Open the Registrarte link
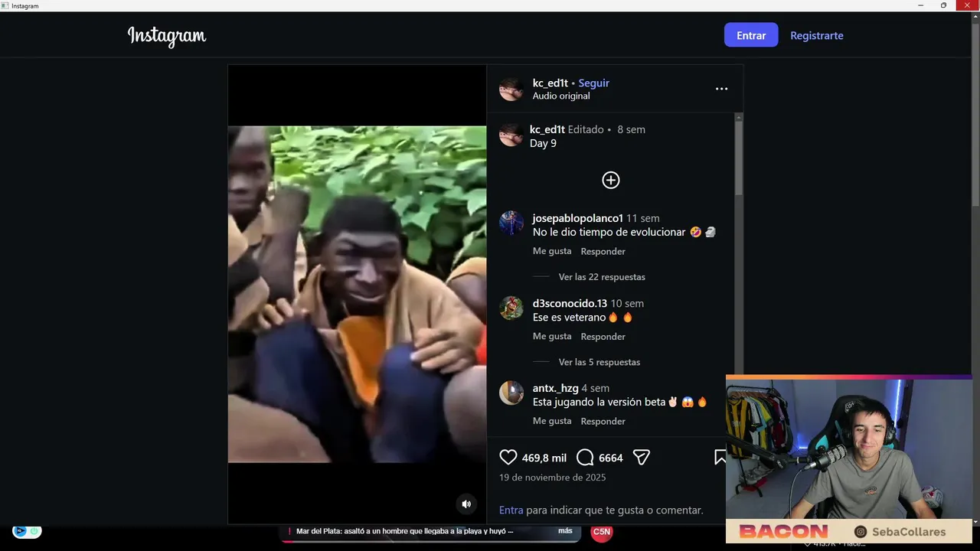 pyautogui.click(x=817, y=35)
